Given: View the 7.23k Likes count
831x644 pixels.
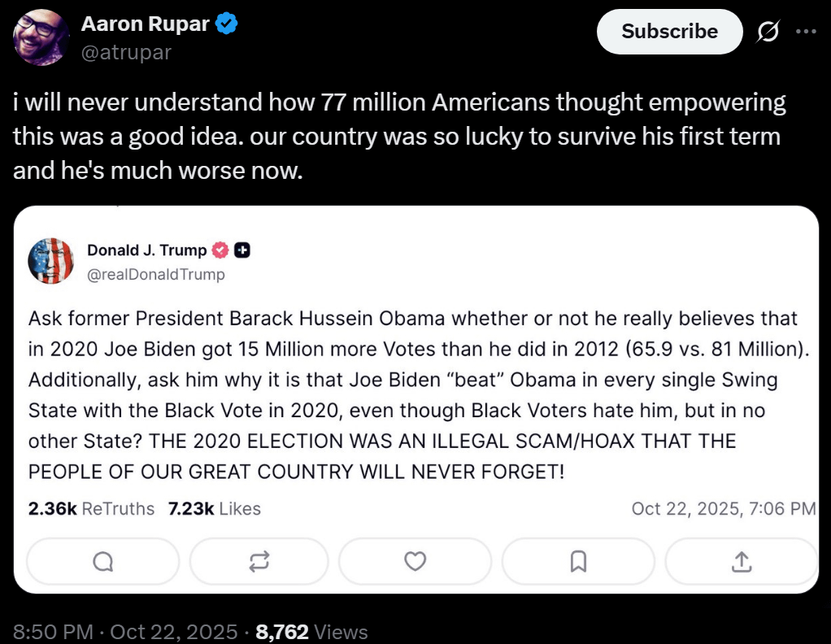Looking at the screenshot, I should coord(215,509).
